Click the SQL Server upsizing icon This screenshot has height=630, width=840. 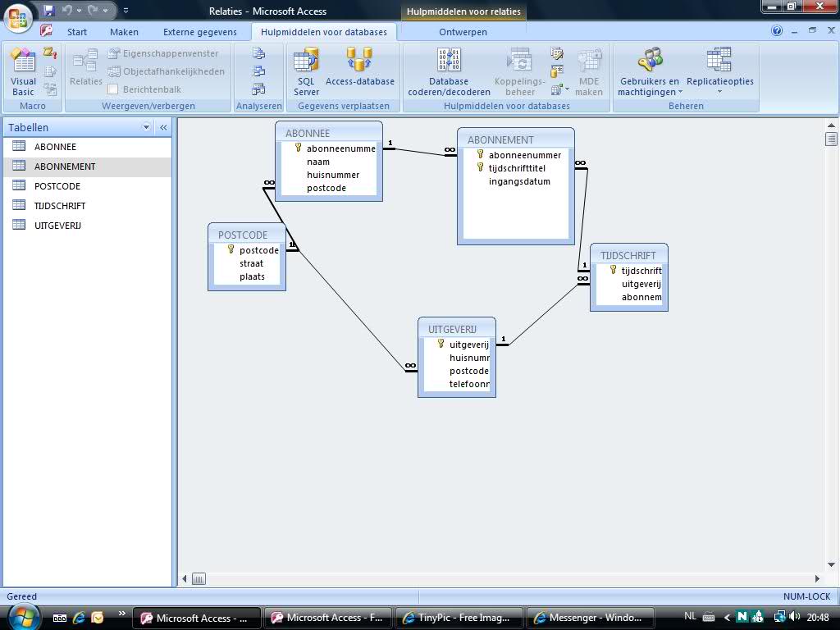pyautogui.click(x=306, y=72)
